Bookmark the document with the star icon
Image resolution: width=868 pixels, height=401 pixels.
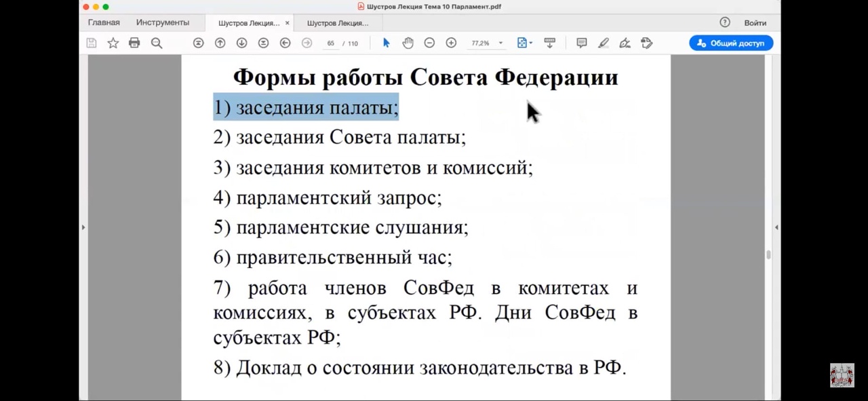tap(113, 43)
